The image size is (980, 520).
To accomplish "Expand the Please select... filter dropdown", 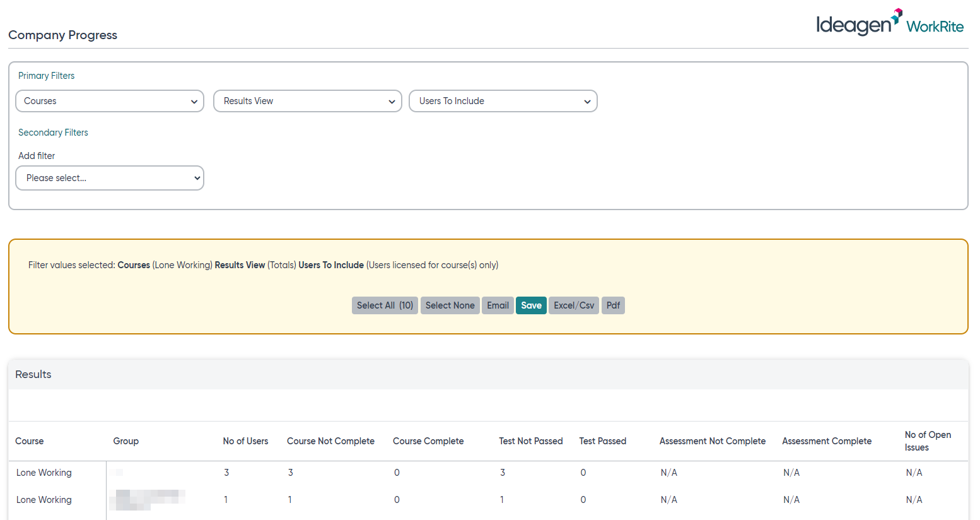I will pos(110,178).
